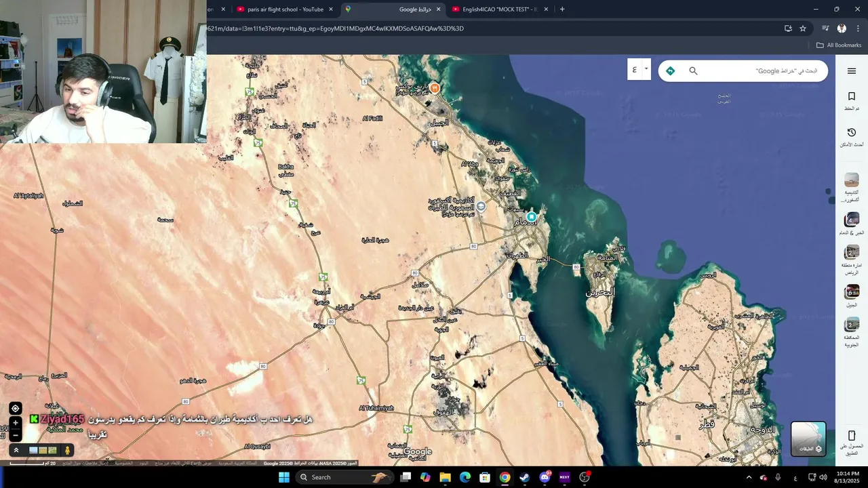
Task: Show hidden system tray icons chevron
Action: click(x=749, y=477)
